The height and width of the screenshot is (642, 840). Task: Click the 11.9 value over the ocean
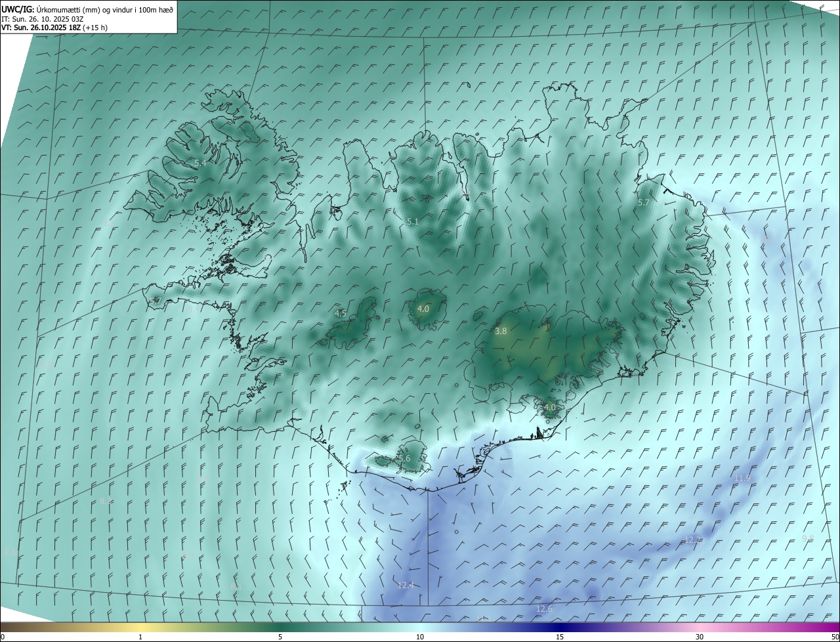pyautogui.click(x=742, y=478)
